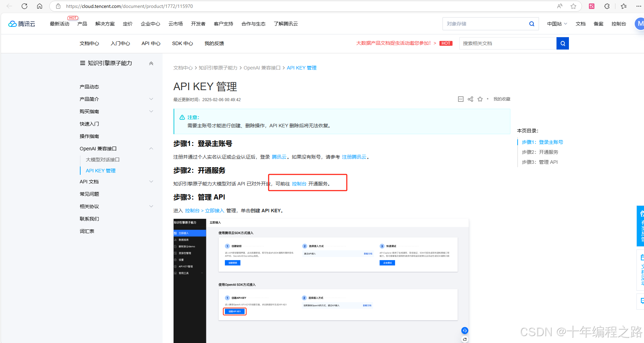This screenshot has width=644, height=343.
Task: Click the blue document search button
Action: (x=563, y=43)
